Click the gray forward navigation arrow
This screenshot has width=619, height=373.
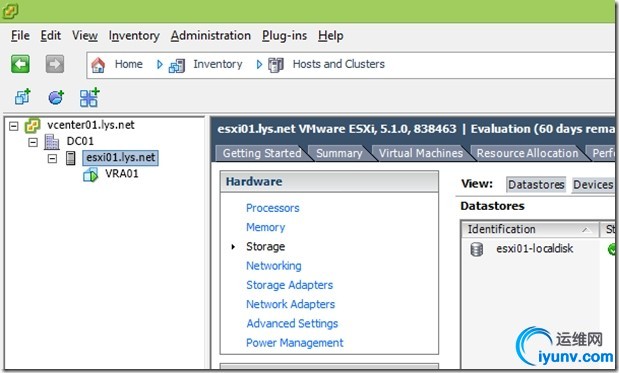pyautogui.click(x=54, y=64)
